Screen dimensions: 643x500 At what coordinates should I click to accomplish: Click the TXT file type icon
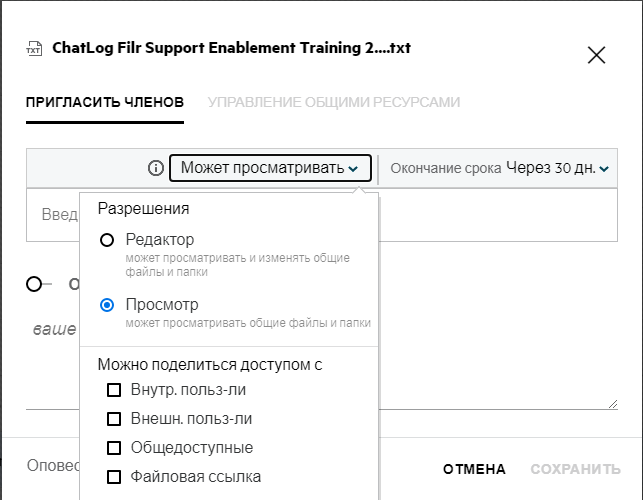click(x=36, y=48)
